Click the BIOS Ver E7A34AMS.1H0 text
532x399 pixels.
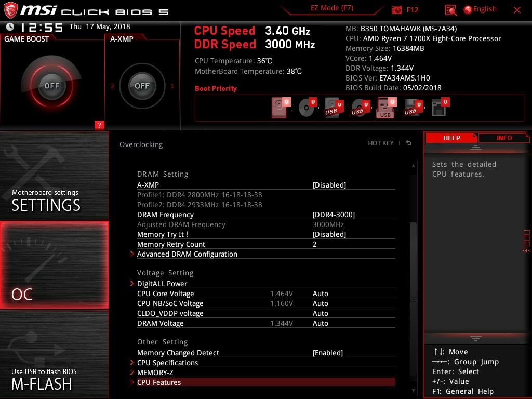388,78
